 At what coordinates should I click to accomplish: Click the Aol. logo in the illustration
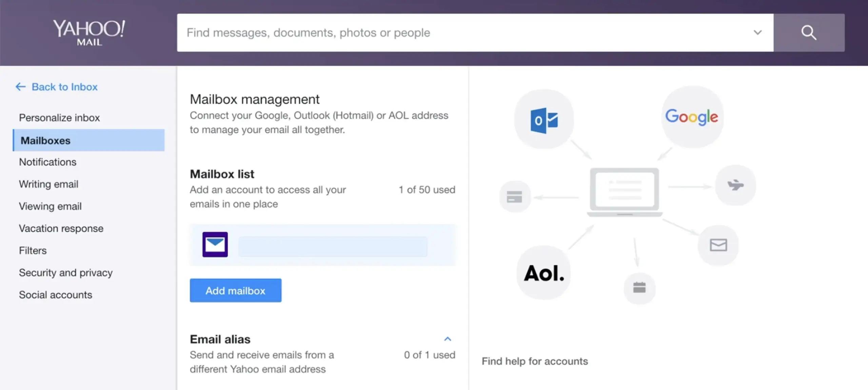point(544,273)
